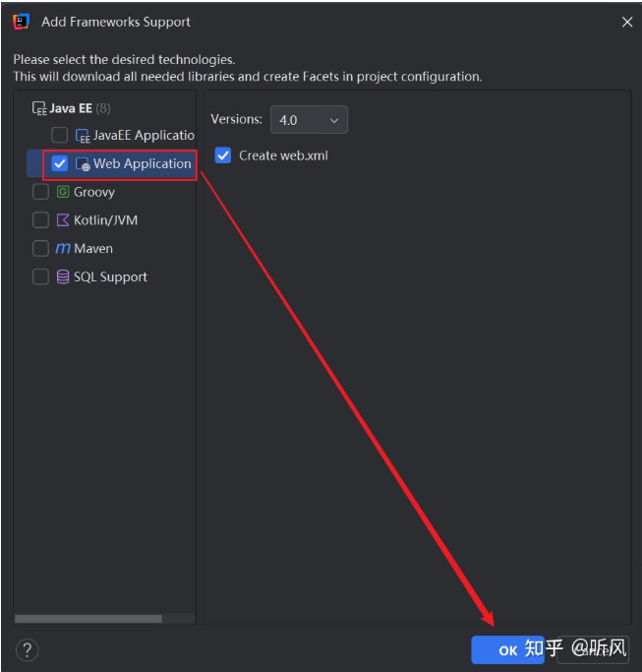
Task: Close the Add Frameworks Support dialog
Action: 627,22
